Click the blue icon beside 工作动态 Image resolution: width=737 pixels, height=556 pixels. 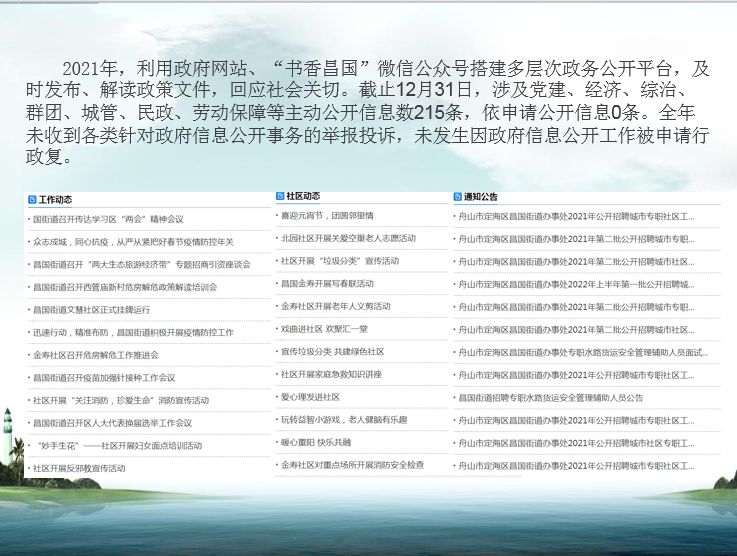(32, 200)
